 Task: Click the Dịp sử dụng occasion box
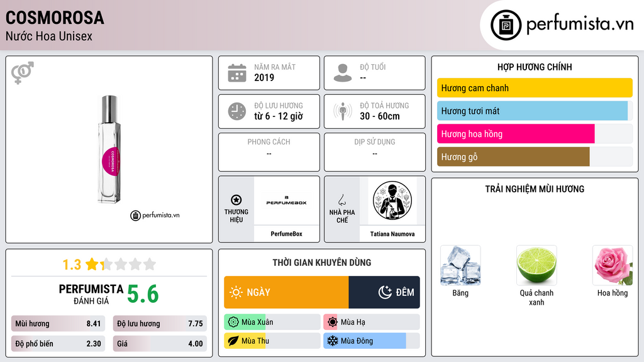[375, 152]
